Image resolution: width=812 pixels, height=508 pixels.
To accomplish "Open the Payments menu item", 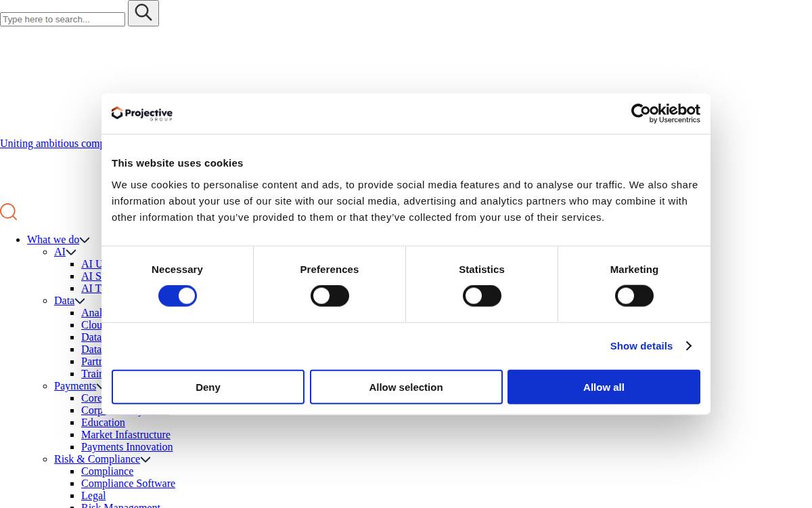I will [x=75, y=386].
